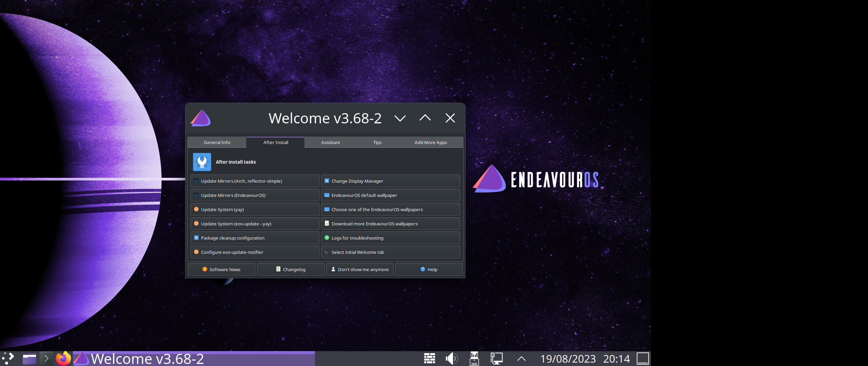Click Change Display Manager

pos(391,181)
